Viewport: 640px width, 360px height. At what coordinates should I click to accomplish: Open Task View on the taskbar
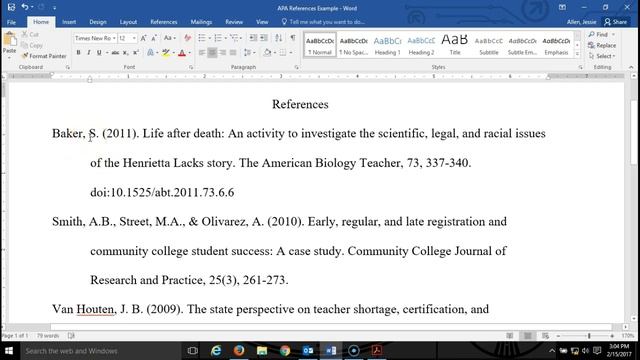(192, 351)
